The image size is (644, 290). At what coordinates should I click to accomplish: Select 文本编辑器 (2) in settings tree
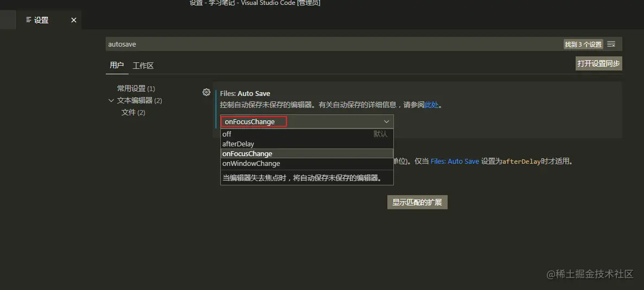pyautogui.click(x=139, y=100)
